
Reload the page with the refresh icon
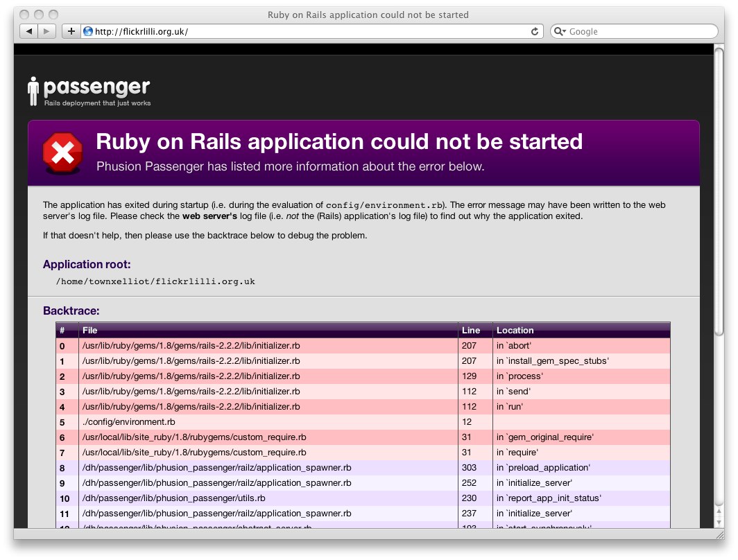coord(535,31)
